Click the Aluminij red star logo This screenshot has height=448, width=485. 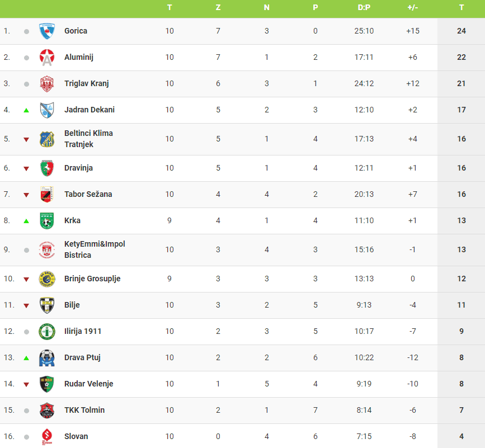[x=47, y=57]
